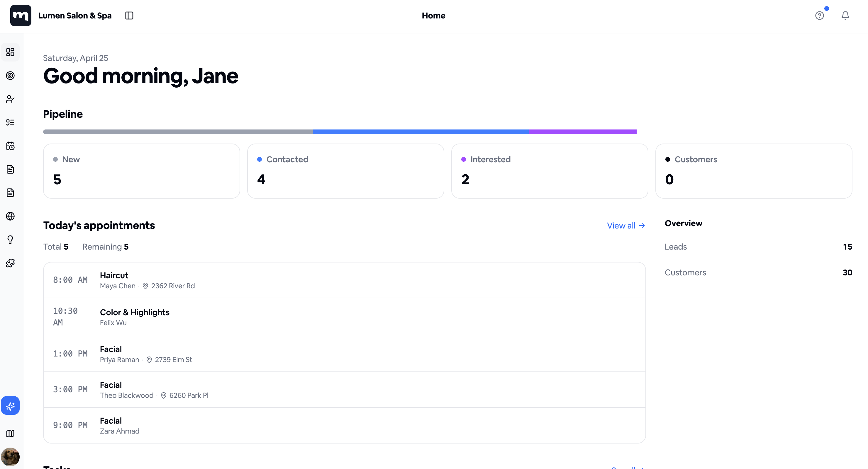
Task: Click the Leads count in Overview
Action: pyautogui.click(x=847, y=247)
